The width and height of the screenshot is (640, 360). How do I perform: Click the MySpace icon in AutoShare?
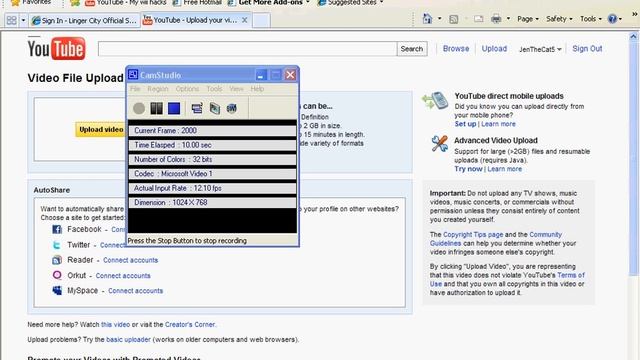pyautogui.click(x=57, y=291)
